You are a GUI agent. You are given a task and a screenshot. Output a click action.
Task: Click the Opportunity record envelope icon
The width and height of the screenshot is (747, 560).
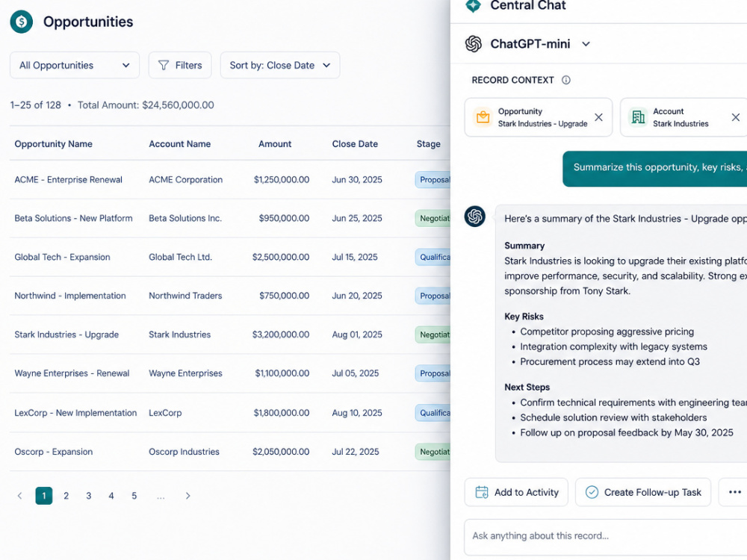pyautogui.click(x=483, y=117)
